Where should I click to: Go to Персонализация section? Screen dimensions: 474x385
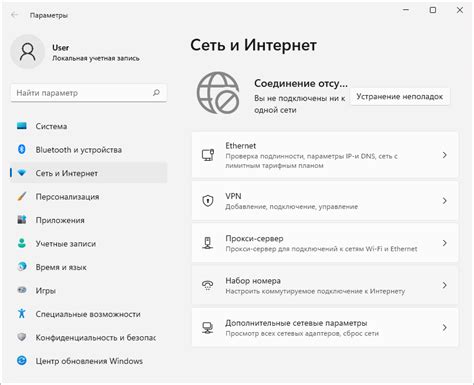89,197
